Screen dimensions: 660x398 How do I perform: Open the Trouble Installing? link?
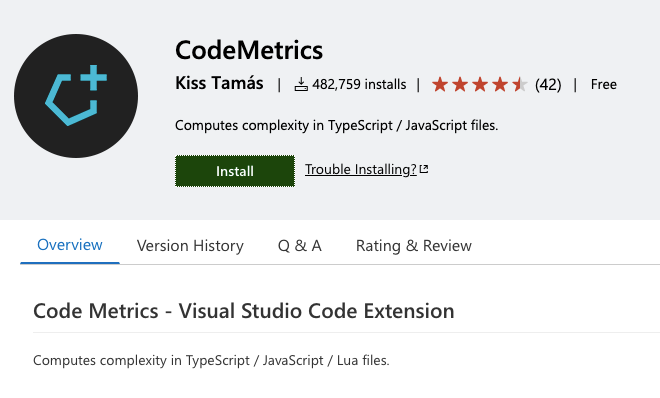coord(361,169)
